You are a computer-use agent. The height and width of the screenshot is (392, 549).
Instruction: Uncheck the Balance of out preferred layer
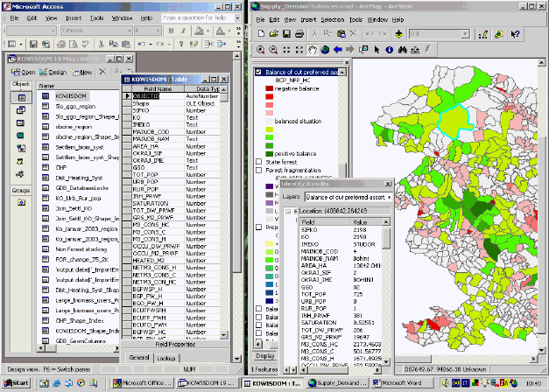[258, 73]
